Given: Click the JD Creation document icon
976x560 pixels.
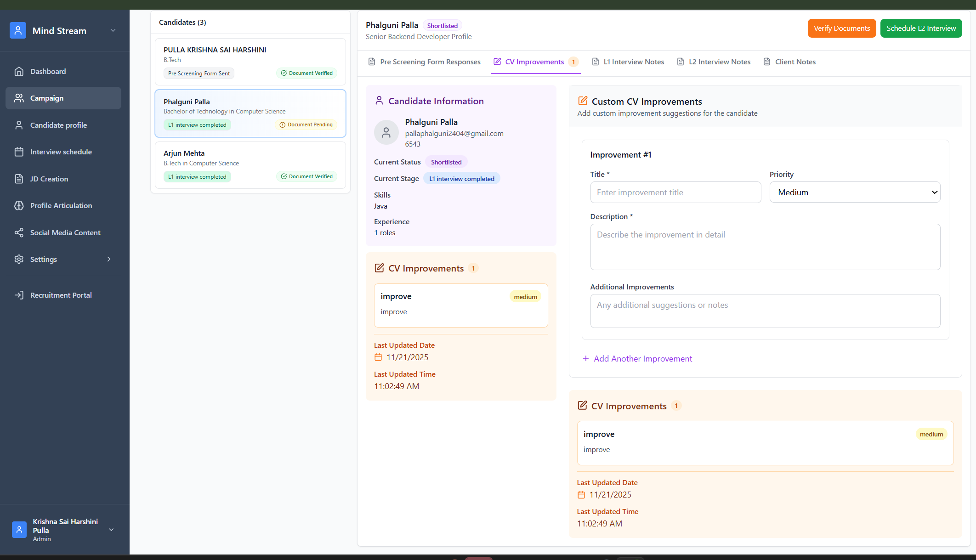Looking at the screenshot, I should [x=19, y=179].
